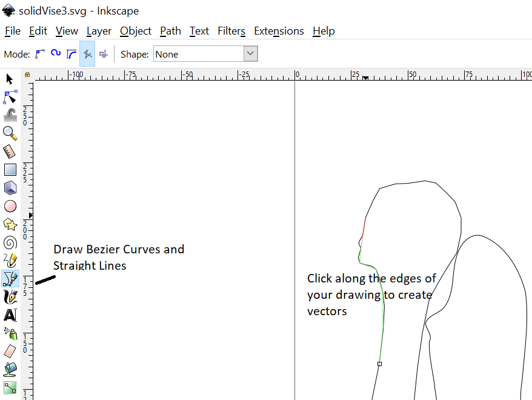The image size is (532, 400).
Task: Select the Ellipse tool
Action: [x=10, y=206]
